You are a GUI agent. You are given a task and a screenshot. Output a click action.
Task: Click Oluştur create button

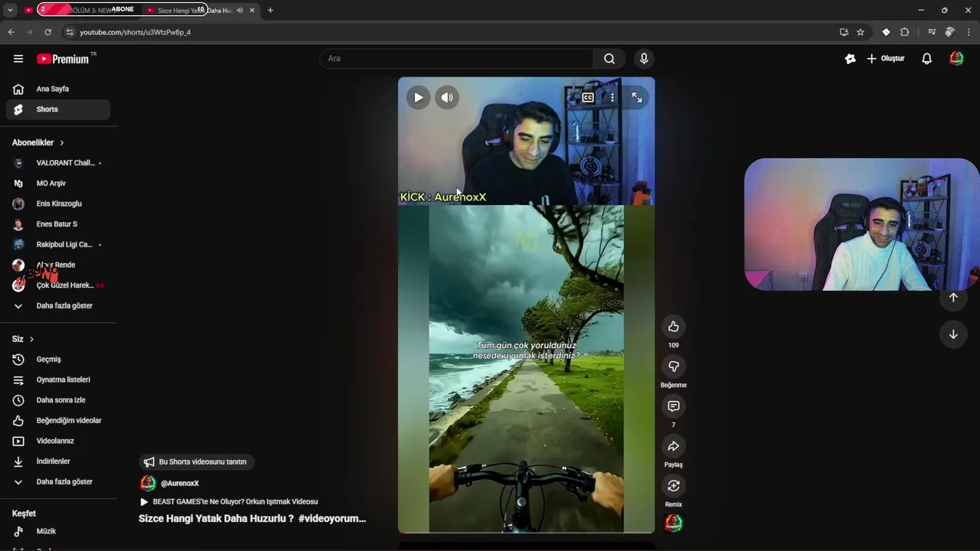(x=885, y=58)
